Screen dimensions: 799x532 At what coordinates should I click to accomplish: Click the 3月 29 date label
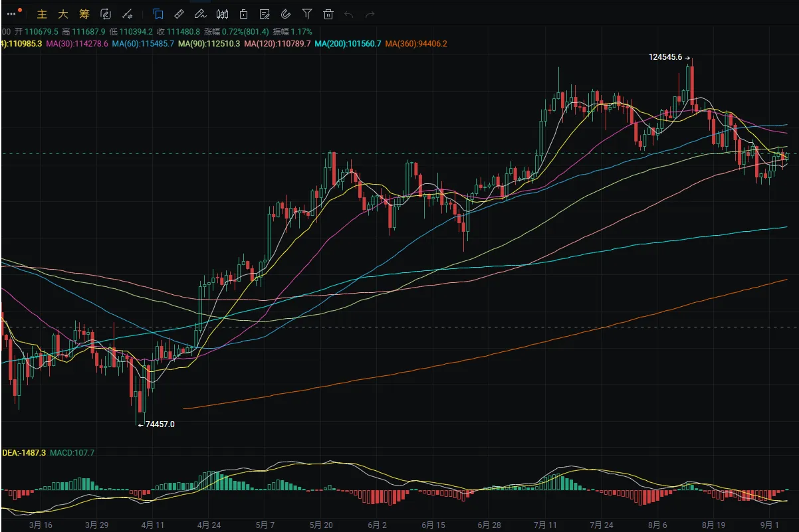coord(96,525)
